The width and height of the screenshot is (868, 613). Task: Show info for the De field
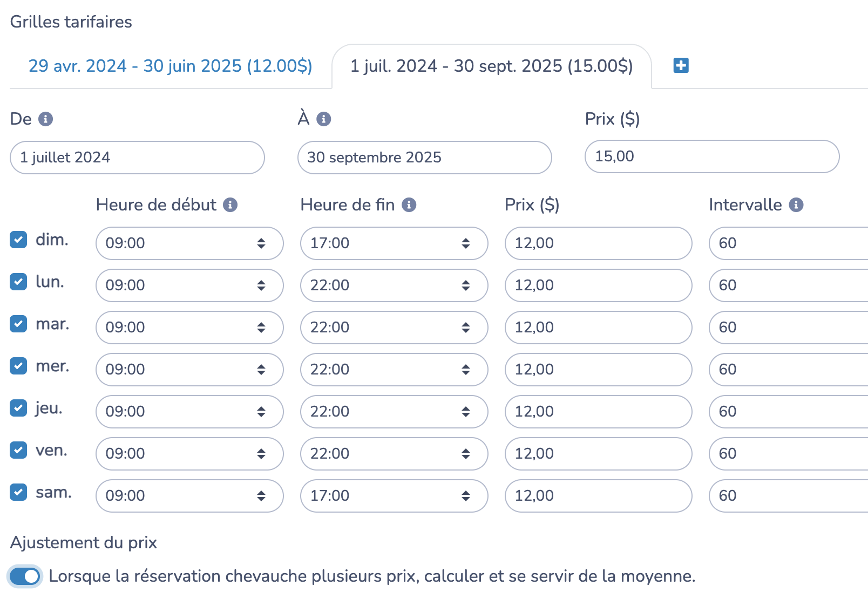coord(46,119)
